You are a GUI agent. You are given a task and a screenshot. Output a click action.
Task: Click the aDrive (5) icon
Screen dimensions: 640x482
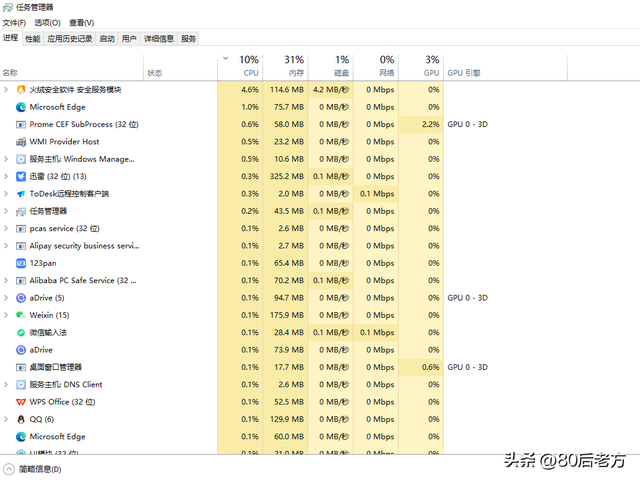21,298
